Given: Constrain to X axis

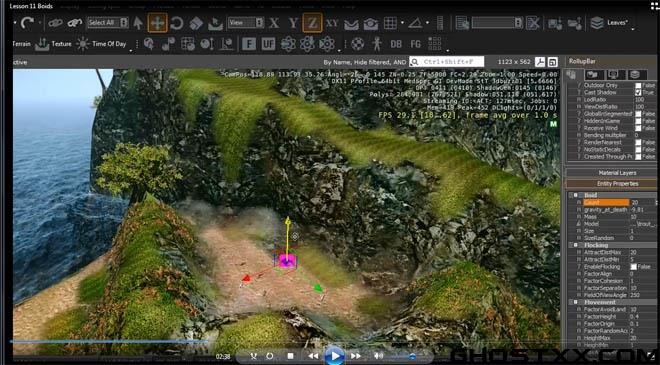Looking at the screenshot, I should (x=274, y=23).
